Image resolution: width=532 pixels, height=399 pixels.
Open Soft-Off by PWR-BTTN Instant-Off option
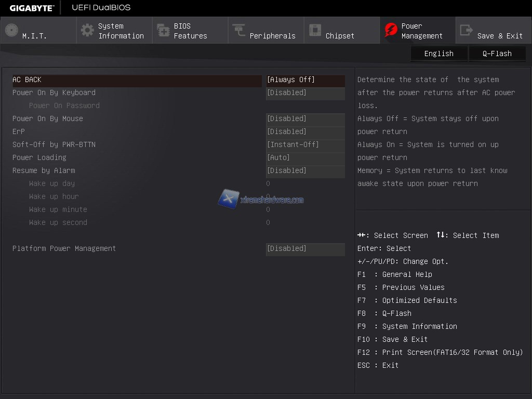click(x=305, y=144)
